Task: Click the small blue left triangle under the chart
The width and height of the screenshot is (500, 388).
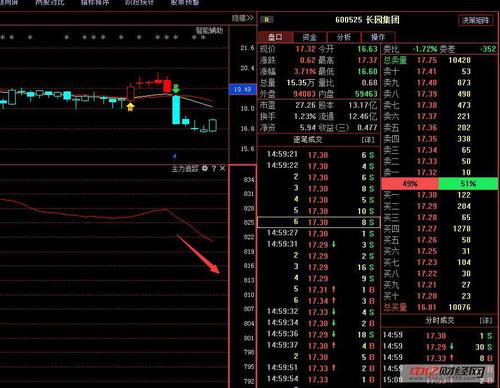Action: tap(174, 156)
